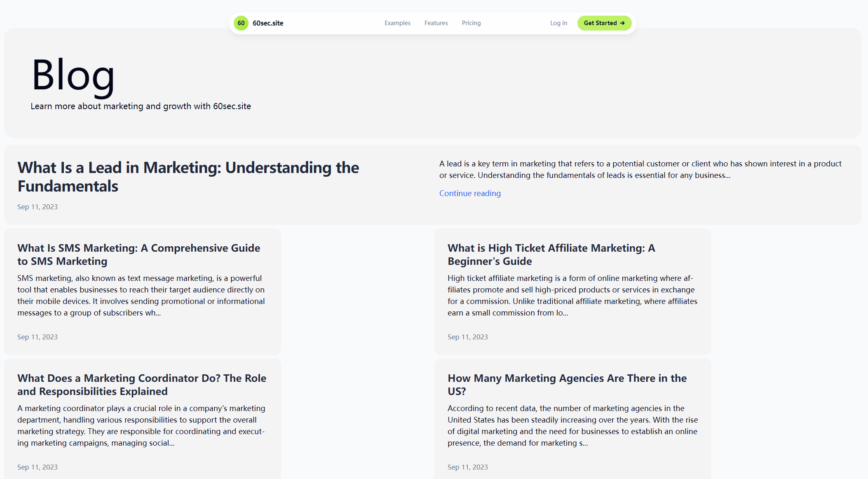
Task: Open the SMS Marketing guide post
Action: 139,255
